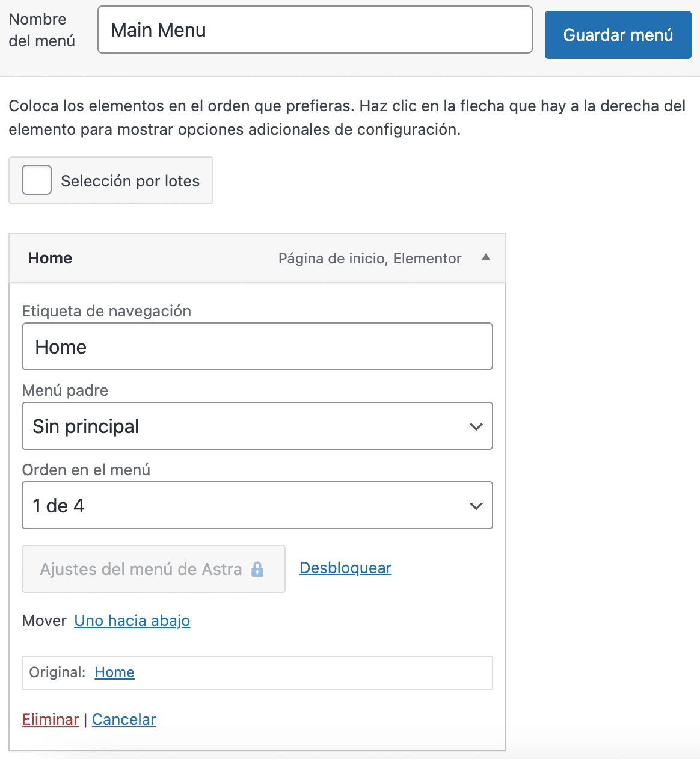The height and width of the screenshot is (759, 700).
Task: Move item with the Uno hacia abajo link
Action: coord(132,621)
